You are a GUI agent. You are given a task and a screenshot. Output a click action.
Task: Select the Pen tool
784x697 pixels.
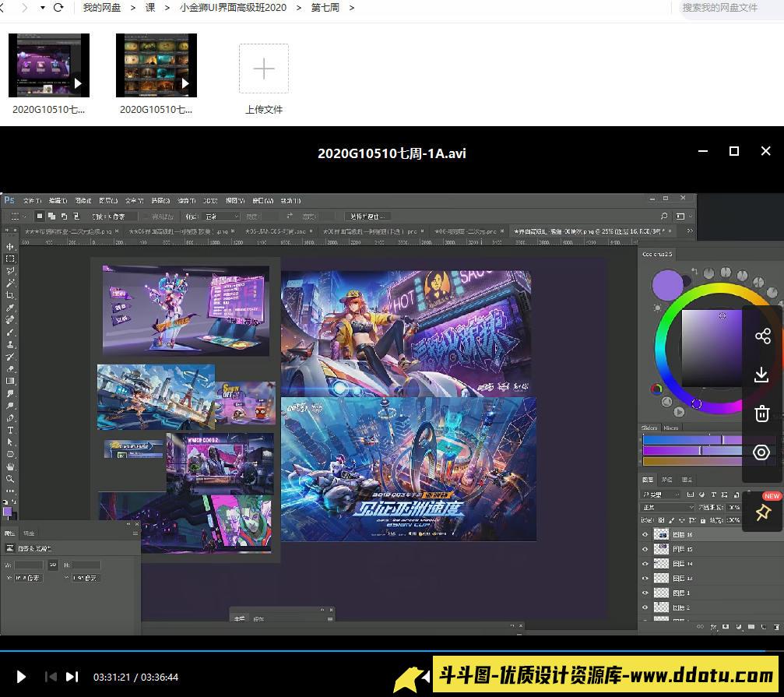(x=10, y=418)
